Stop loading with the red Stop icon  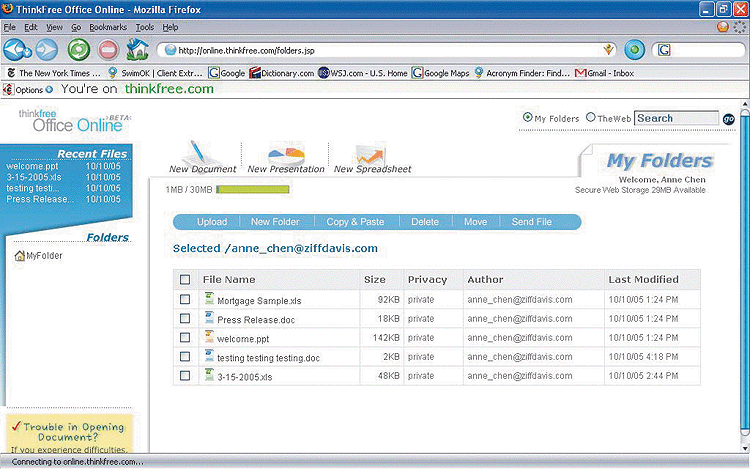[108, 50]
